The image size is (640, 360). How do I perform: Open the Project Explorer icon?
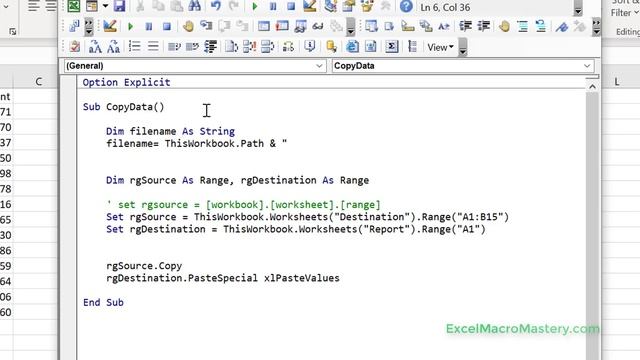pyautogui.click(x=330, y=6)
